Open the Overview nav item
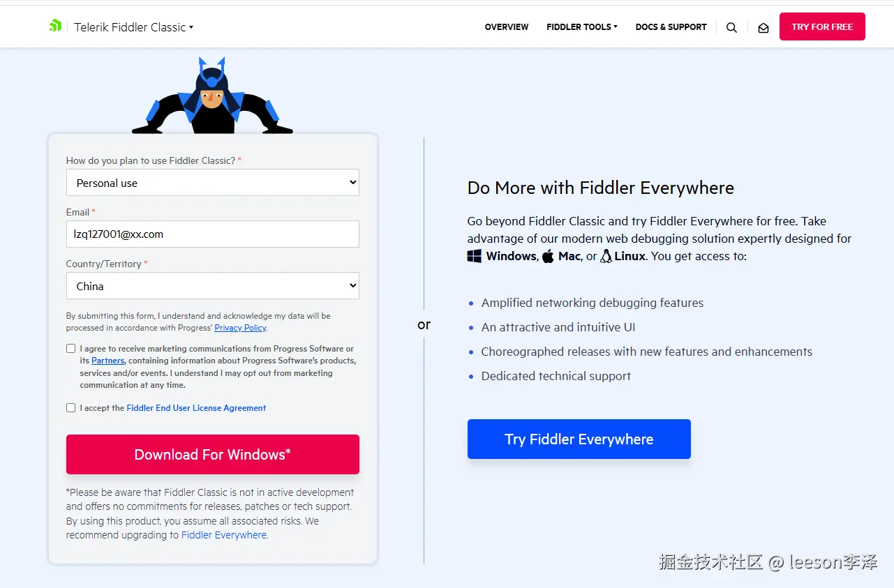This screenshot has height=588, width=894. (507, 27)
